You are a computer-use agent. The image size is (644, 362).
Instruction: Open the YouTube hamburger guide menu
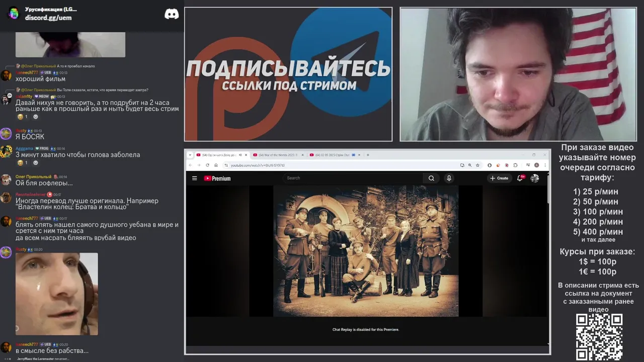(194, 178)
